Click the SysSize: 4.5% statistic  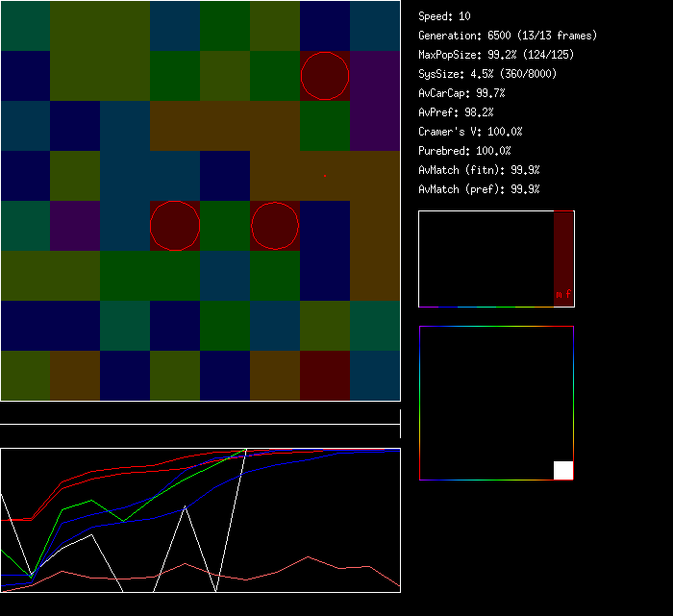click(x=486, y=74)
